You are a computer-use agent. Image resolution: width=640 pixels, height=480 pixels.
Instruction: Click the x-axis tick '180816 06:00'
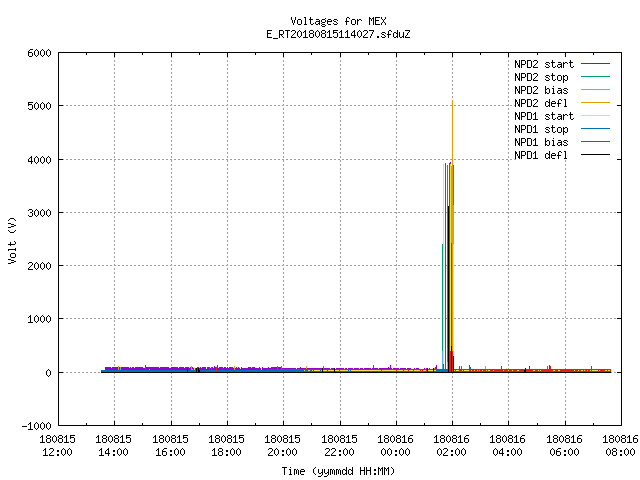coord(564,446)
